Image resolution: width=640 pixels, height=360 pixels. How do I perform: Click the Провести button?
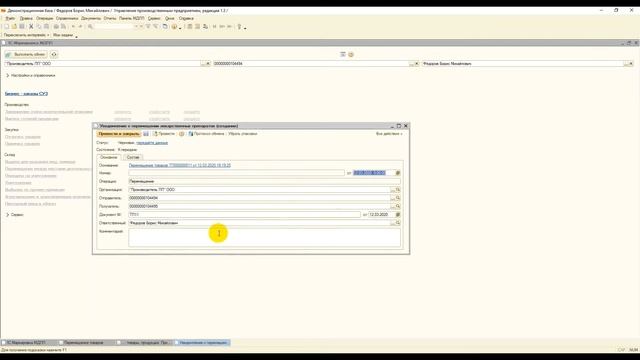click(x=164, y=134)
